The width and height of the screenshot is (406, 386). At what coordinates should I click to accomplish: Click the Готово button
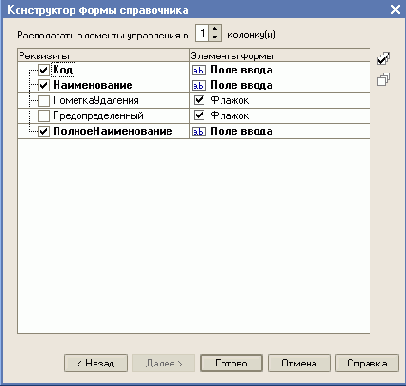(231, 363)
